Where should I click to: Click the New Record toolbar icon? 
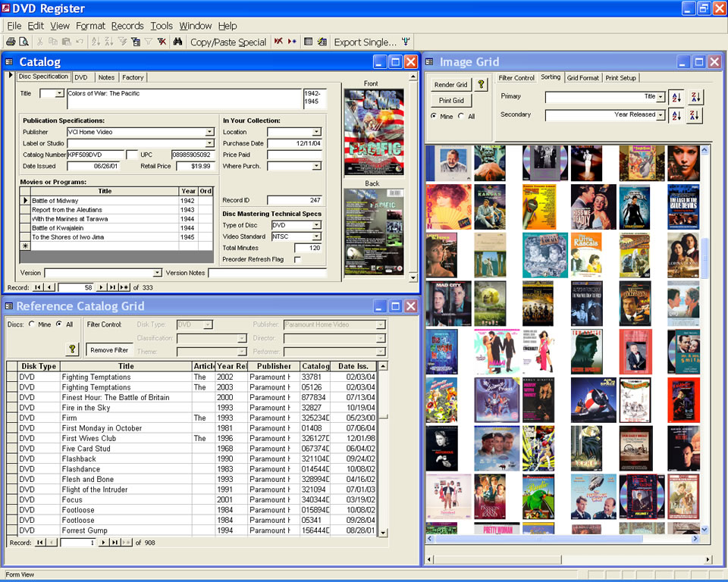292,42
